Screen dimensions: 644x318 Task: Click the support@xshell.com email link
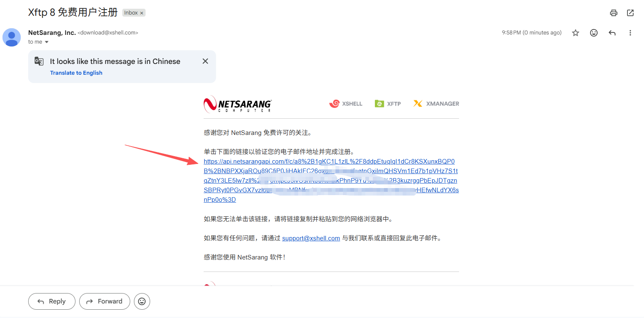pos(311,238)
